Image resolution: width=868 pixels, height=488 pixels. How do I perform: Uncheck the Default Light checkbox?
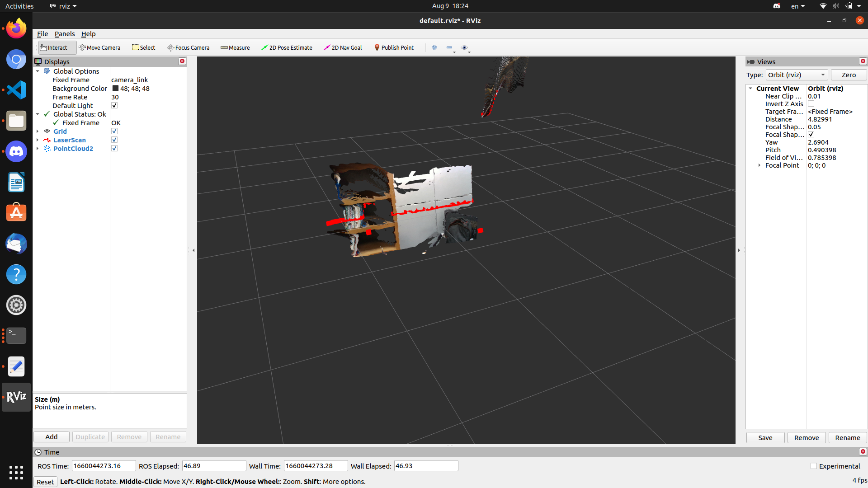[x=114, y=105]
